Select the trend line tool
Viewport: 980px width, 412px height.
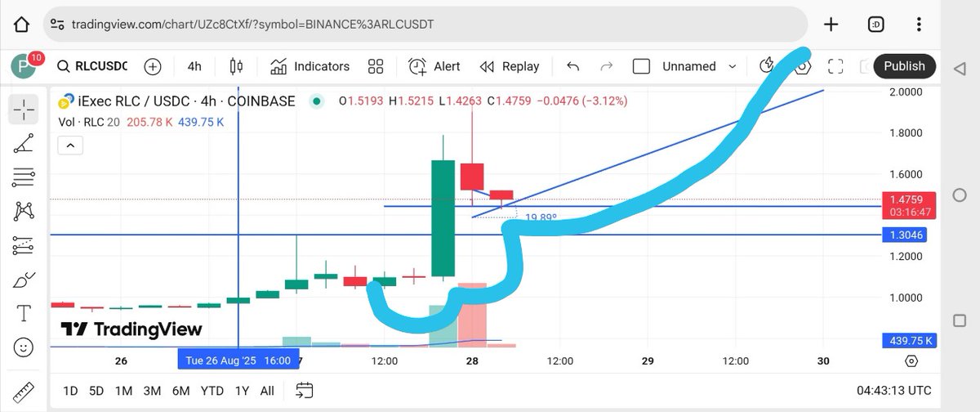tap(24, 144)
